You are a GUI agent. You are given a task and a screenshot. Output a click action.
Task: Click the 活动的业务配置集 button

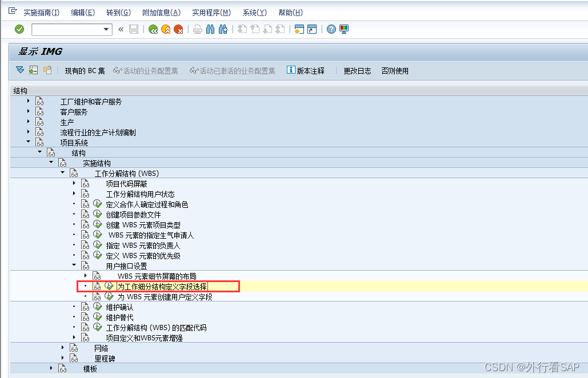[x=146, y=71]
